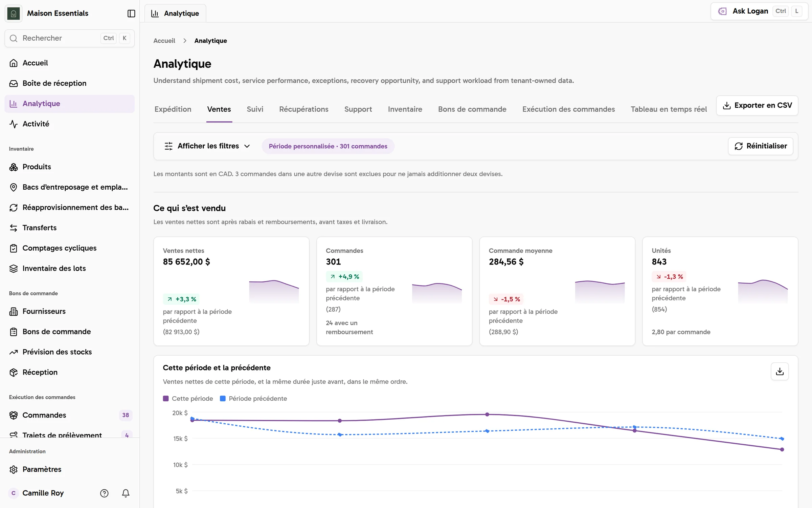Open Camille Roy user menu
The width and height of the screenshot is (812, 508).
43,493
